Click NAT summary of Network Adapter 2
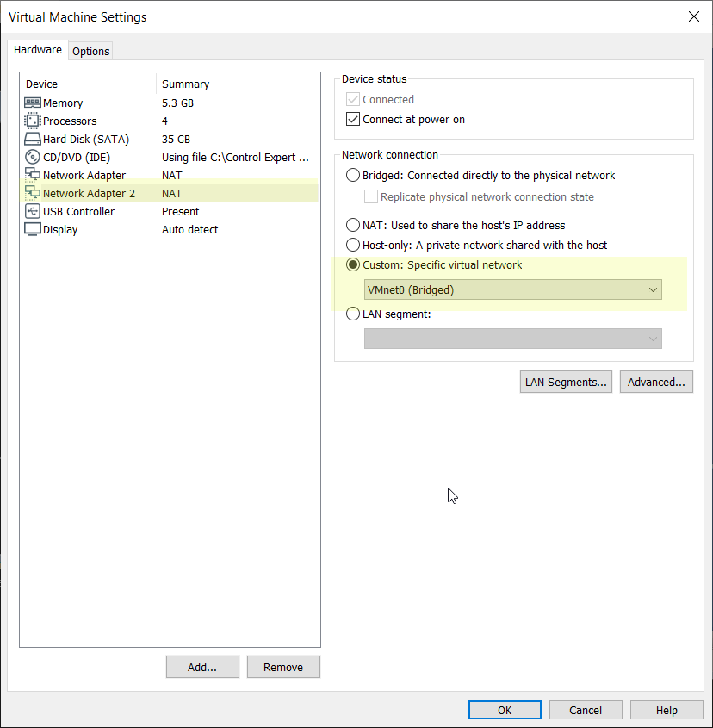Screen dimensions: 713x728 pos(171,194)
